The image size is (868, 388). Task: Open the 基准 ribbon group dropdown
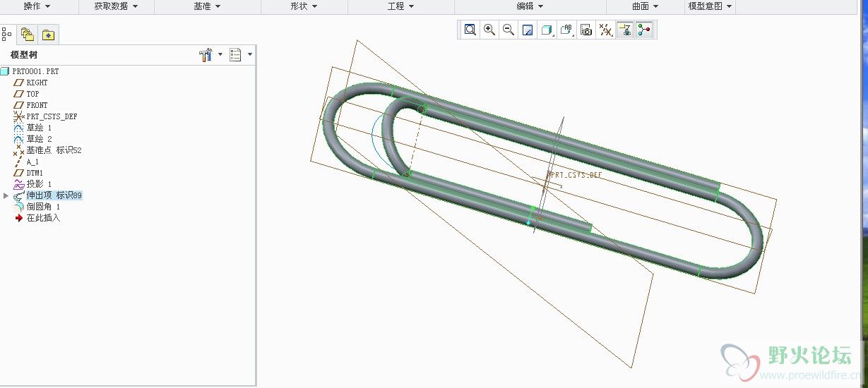pos(208,6)
